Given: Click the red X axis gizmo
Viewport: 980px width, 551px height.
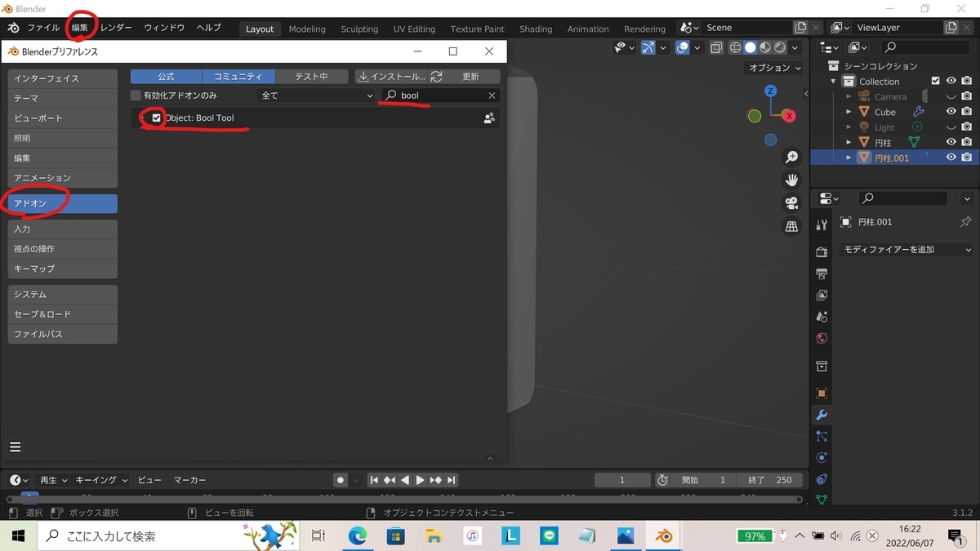Looking at the screenshot, I should 789,116.
